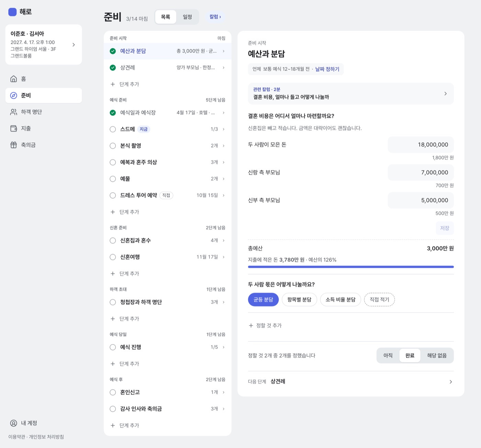Open the 홈 home icon in sidebar
481x448 pixels.
pyautogui.click(x=13, y=79)
